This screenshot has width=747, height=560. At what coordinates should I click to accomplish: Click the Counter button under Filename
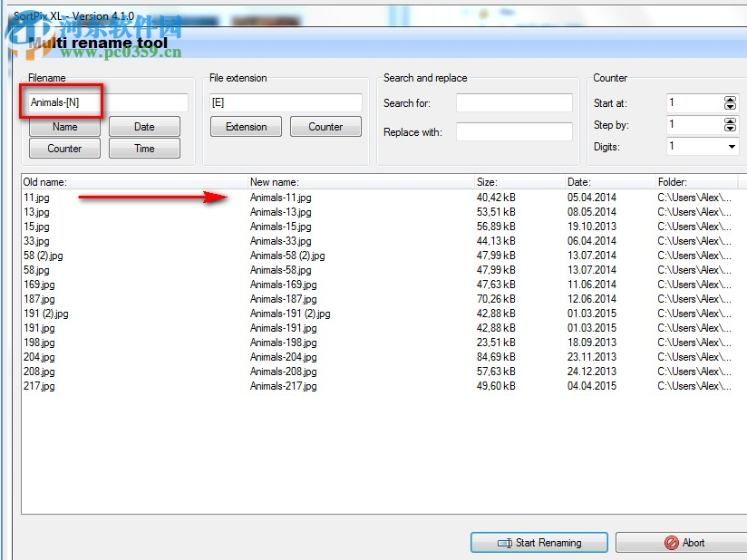tap(64, 148)
